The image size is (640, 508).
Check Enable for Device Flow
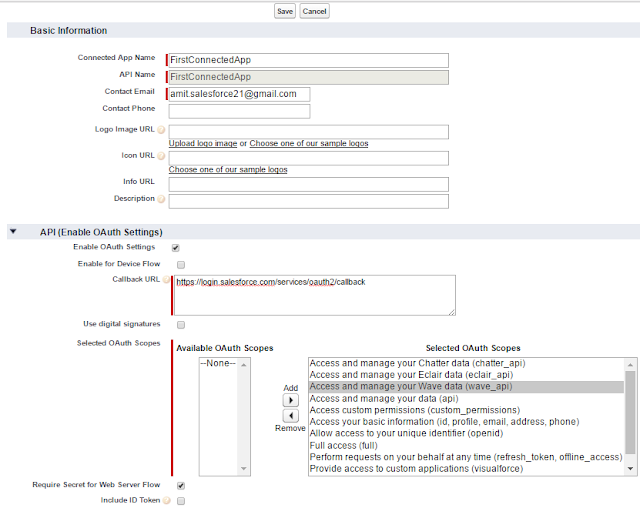point(181,265)
